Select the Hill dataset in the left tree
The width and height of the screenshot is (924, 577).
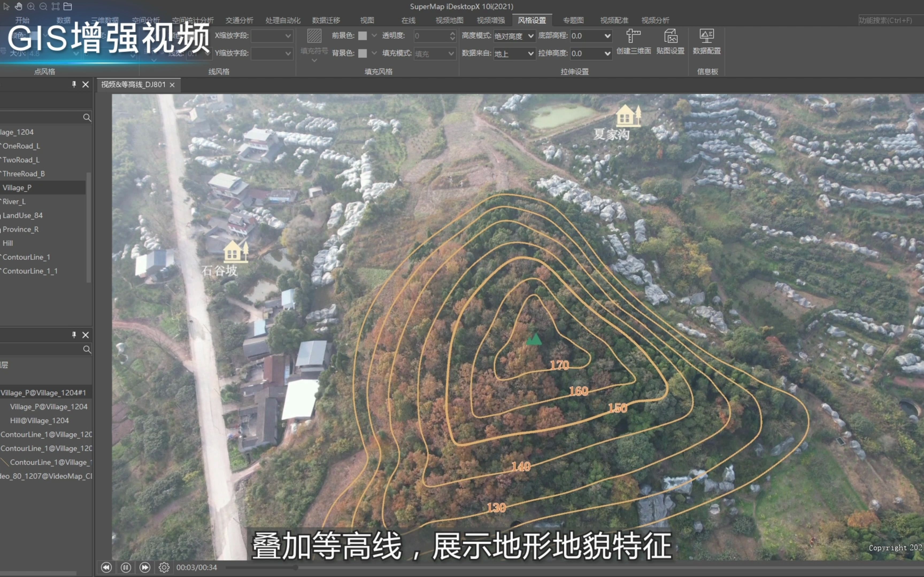coord(8,243)
